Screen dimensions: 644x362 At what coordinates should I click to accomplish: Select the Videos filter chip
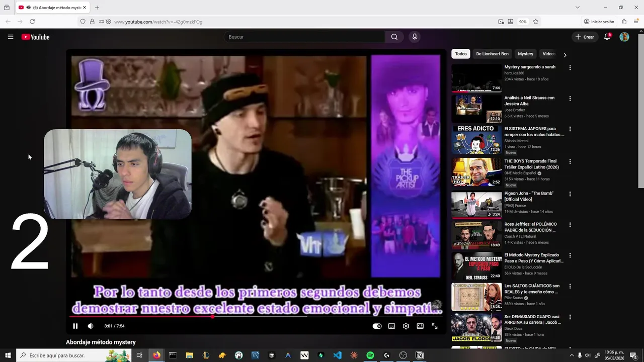(548, 54)
